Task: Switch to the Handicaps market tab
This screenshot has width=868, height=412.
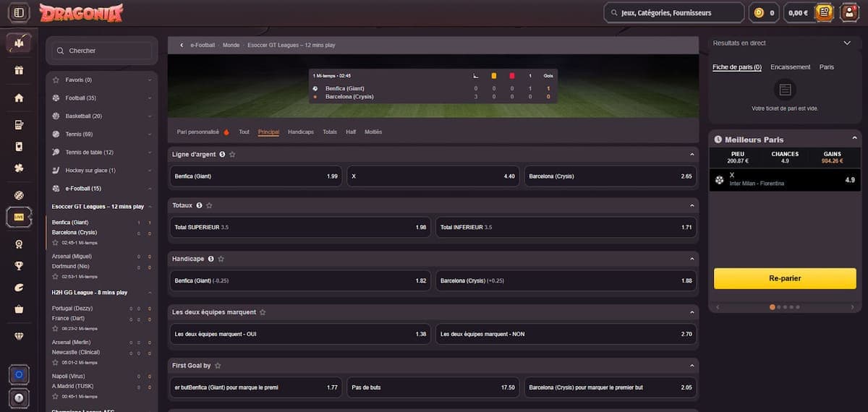Action: (x=301, y=132)
